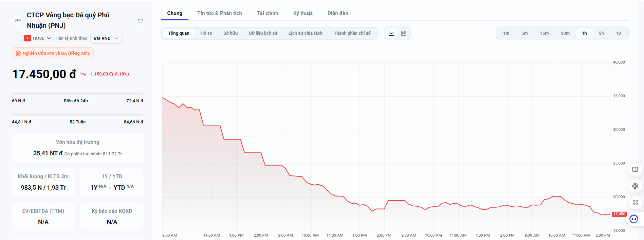This screenshot has width=644, height=240.
Task: Open the podcast broadcast icon on right sidebar
Action: click(635, 186)
